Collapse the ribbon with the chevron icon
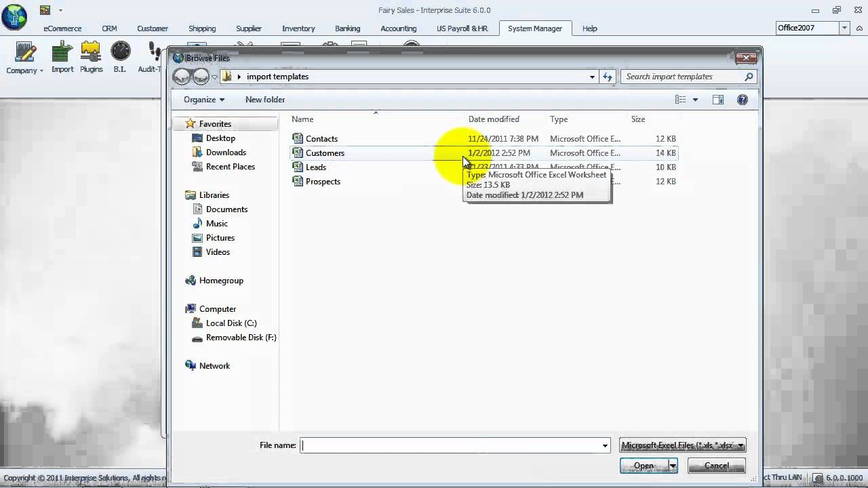The image size is (868, 488). (859, 28)
